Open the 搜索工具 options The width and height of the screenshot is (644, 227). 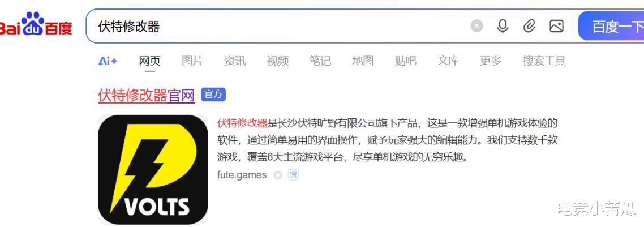tap(544, 61)
